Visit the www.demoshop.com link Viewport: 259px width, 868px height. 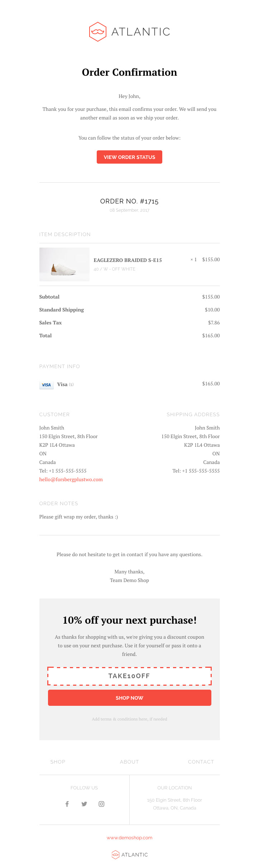coord(129,837)
